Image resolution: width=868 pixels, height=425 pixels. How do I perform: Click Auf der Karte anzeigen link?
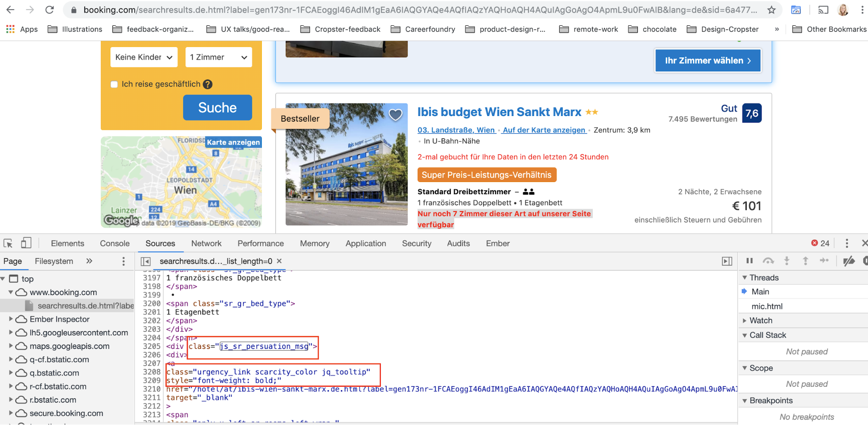[x=544, y=130]
